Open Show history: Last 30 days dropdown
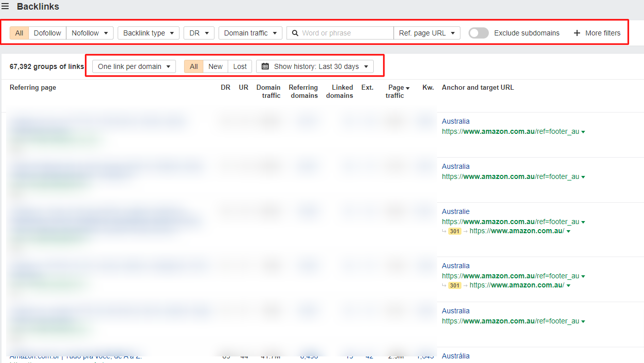 click(x=315, y=66)
